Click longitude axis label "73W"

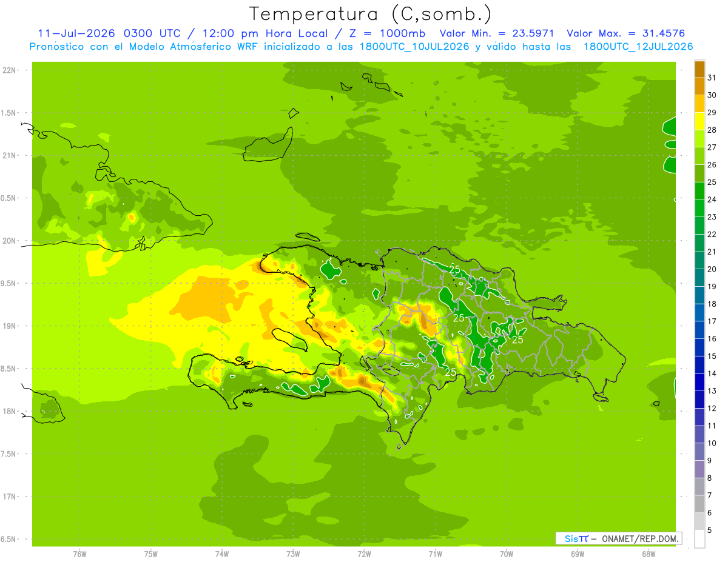coord(293,554)
